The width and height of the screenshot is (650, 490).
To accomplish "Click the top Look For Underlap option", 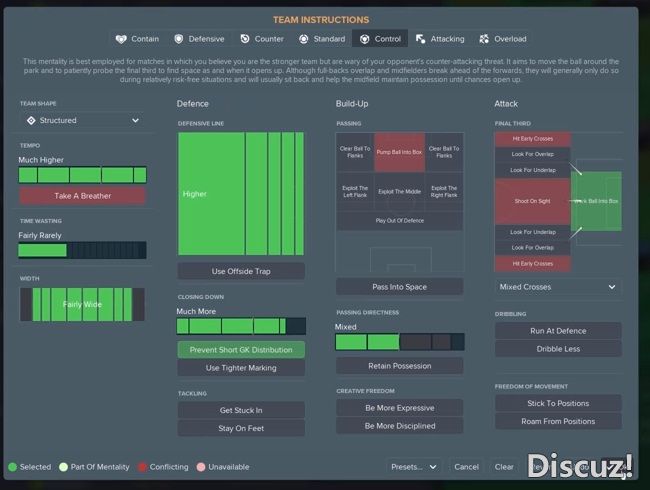I will coord(533,170).
